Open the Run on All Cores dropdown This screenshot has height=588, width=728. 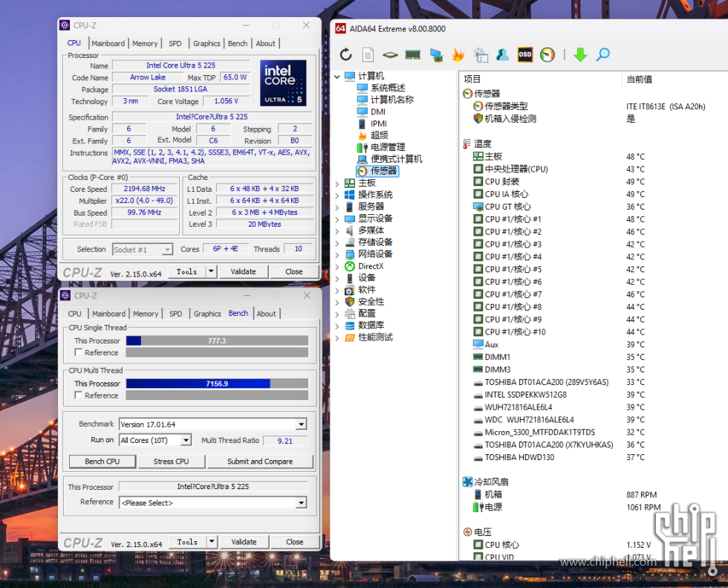point(186,440)
